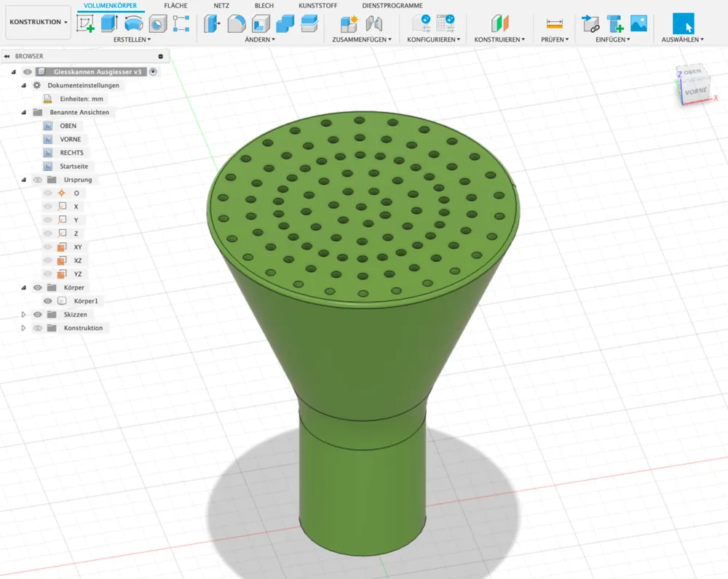
Task: Click the Einheiten: mm entry
Action: (x=82, y=99)
